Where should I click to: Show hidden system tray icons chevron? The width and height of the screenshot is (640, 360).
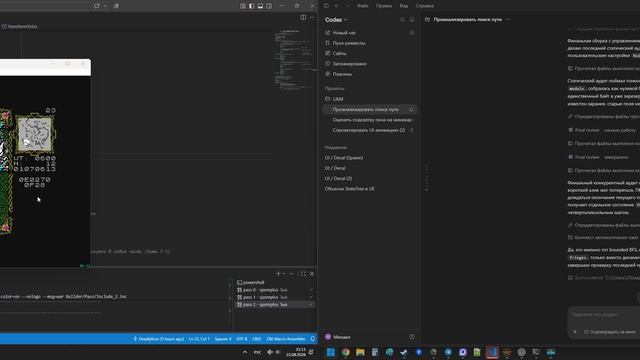point(244,352)
